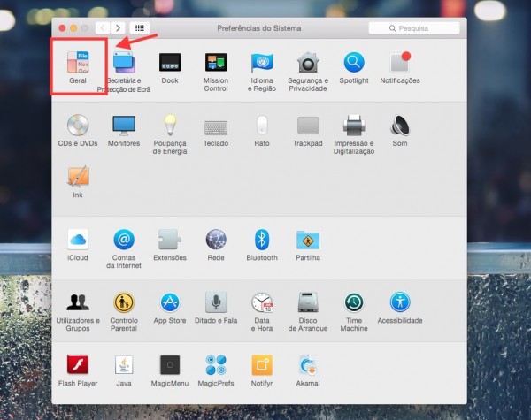
Task: Show all preferences via grid button
Action: tap(140, 28)
